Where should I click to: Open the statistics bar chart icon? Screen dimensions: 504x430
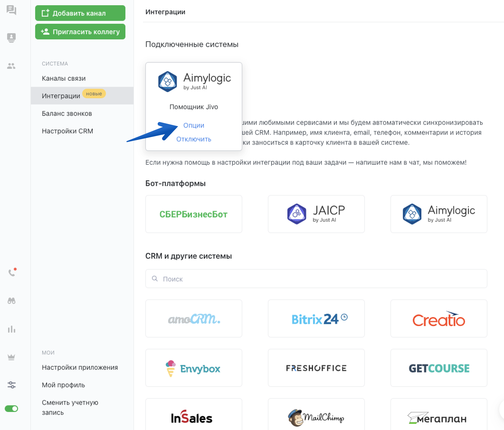click(11, 329)
